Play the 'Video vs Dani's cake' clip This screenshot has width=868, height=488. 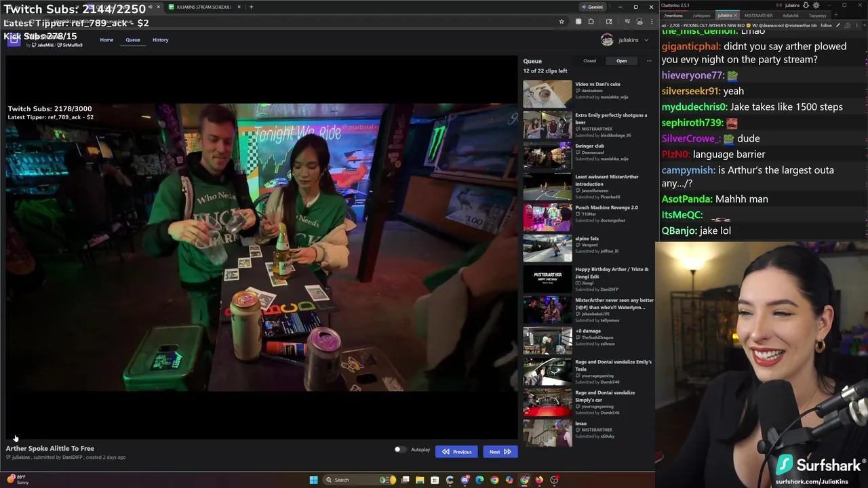[547, 94]
